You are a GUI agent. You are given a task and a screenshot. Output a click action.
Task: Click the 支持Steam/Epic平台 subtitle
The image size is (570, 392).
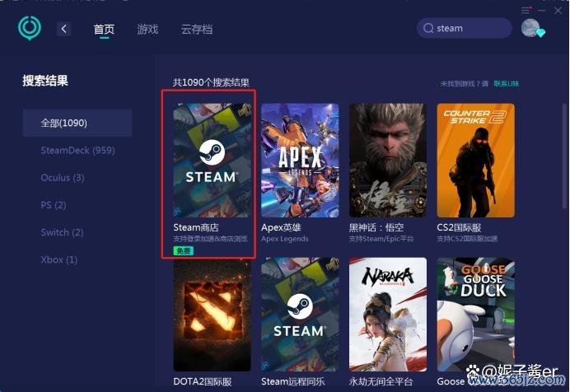coord(381,239)
